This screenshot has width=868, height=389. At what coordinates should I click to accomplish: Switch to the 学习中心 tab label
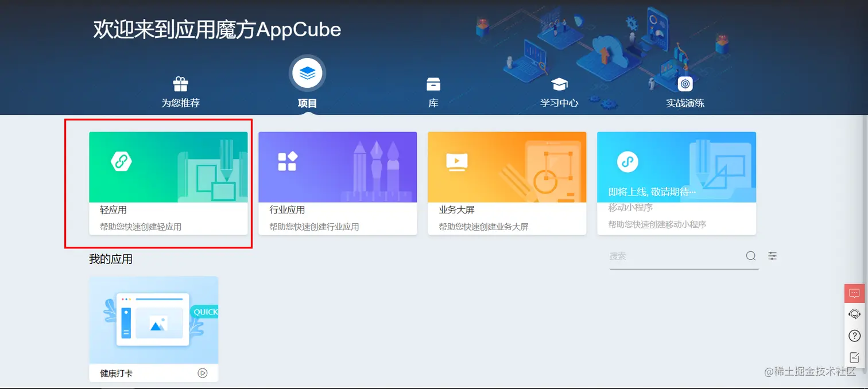tap(559, 103)
